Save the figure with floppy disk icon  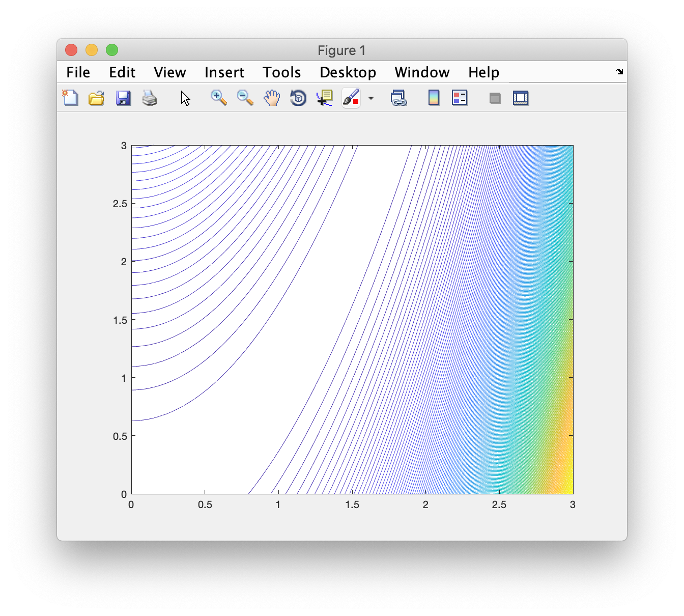pyautogui.click(x=123, y=98)
